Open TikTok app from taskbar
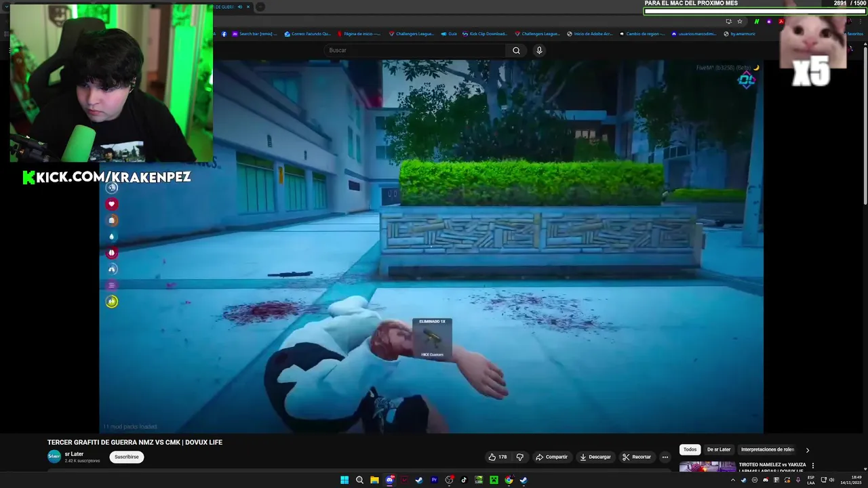 tap(465, 480)
